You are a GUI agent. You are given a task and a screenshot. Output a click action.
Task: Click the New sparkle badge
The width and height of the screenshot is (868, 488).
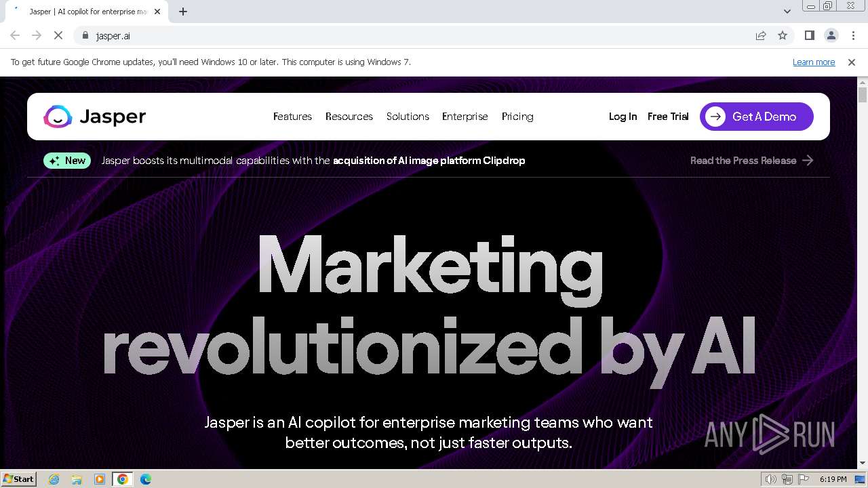tap(67, 161)
